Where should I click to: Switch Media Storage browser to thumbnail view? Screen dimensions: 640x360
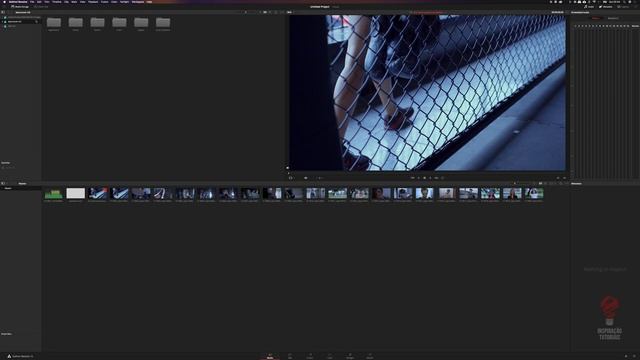pyautogui.click(x=265, y=12)
